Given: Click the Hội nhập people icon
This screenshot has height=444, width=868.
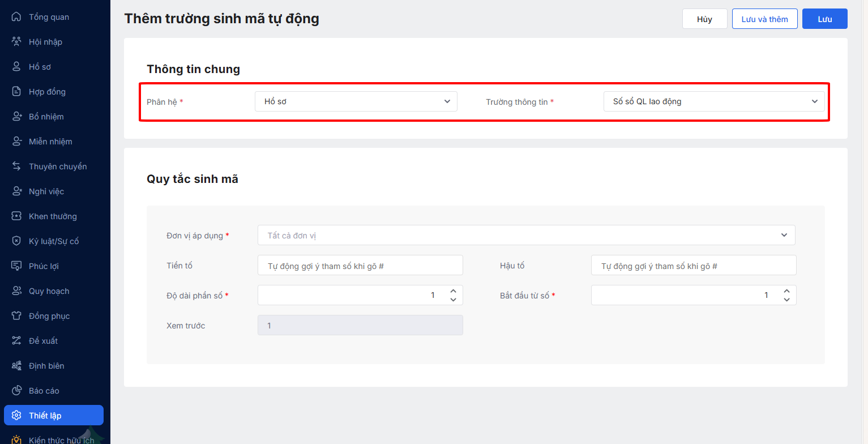Looking at the screenshot, I should click(16, 42).
